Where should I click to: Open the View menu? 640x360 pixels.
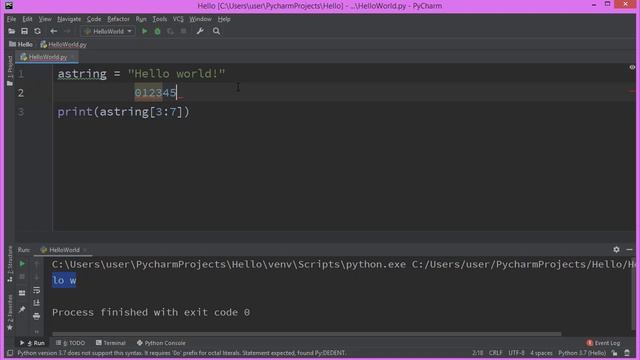[45, 19]
